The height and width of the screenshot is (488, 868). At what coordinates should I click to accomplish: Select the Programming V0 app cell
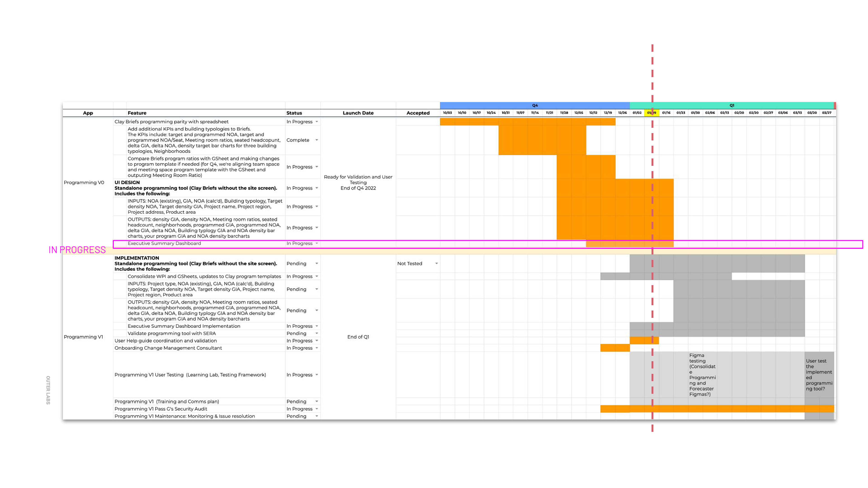point(84,183)
